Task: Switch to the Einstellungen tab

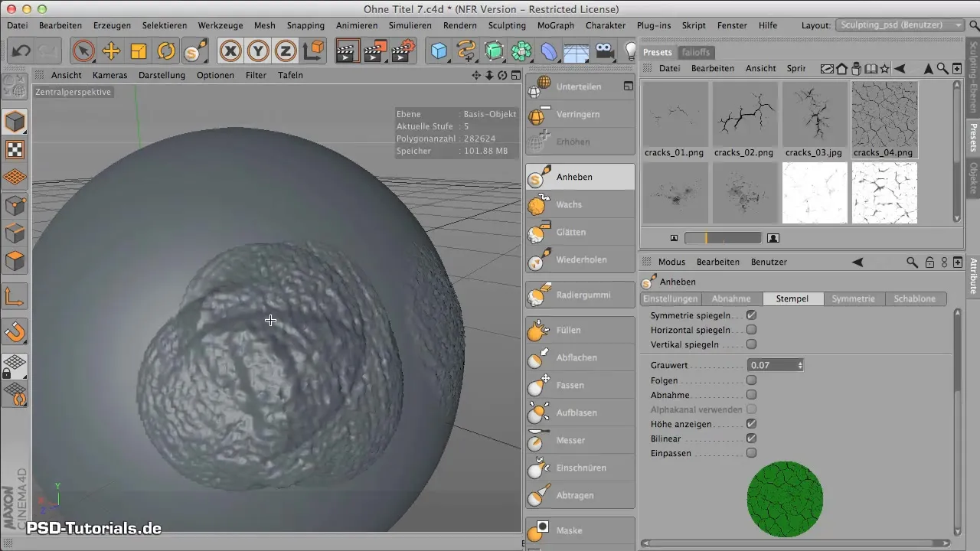Action: coord(670,298)
